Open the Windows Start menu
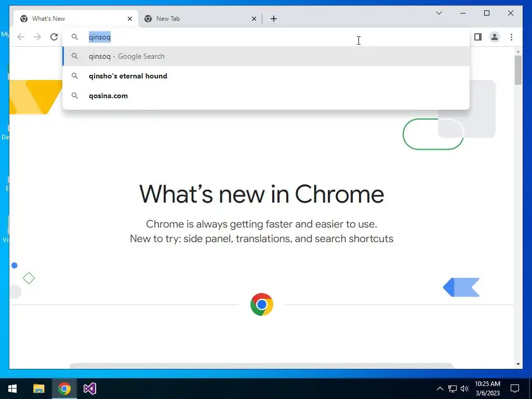Viewport: 532px width, 399px height. [12, 389]
